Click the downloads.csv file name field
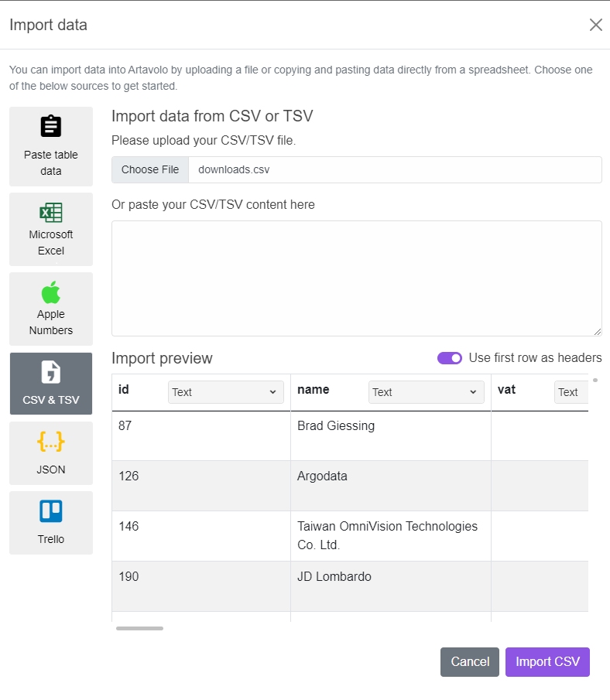 pyautogui.click(x=395, y=169)
